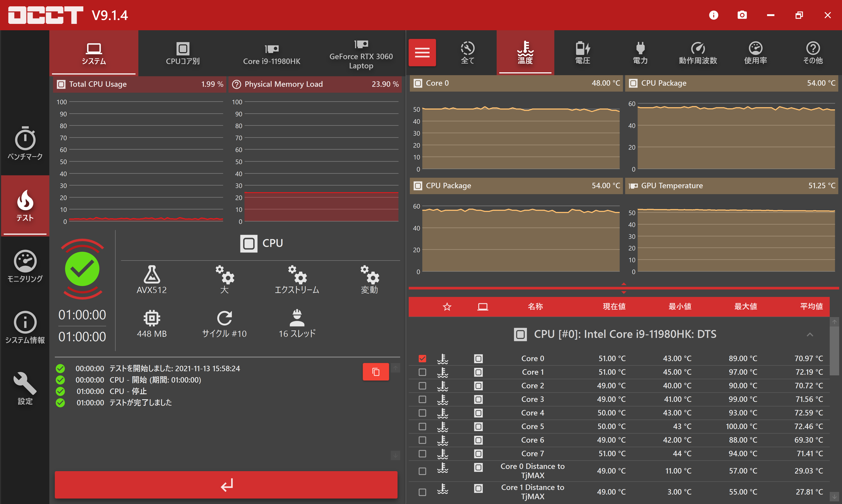This screenshot has width=842, height=504.
Task: Click the log panel scroll down arrow
Action: [x=395, y=455]
